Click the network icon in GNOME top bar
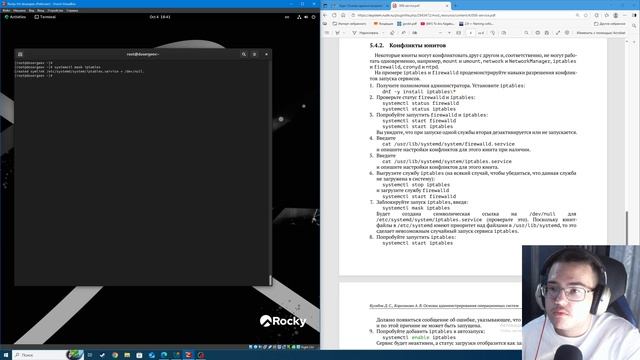 tap(299, 17)
